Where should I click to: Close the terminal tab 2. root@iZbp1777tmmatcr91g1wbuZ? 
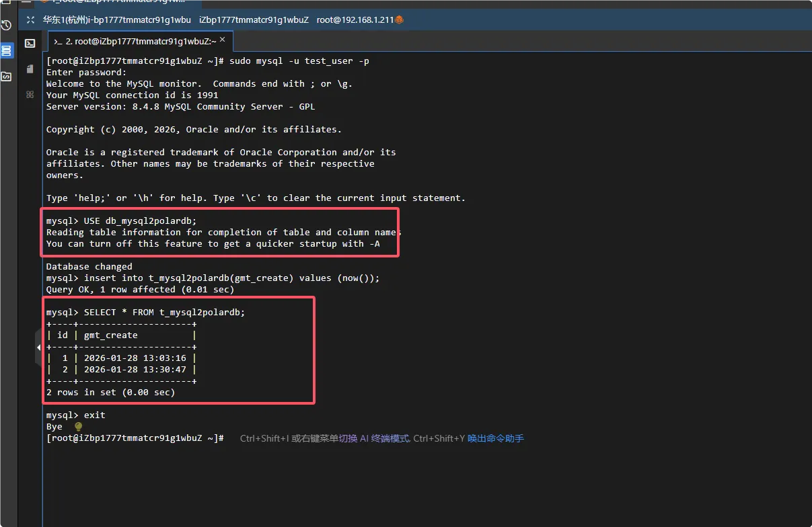pyautogui.click(x=223, y=40)
